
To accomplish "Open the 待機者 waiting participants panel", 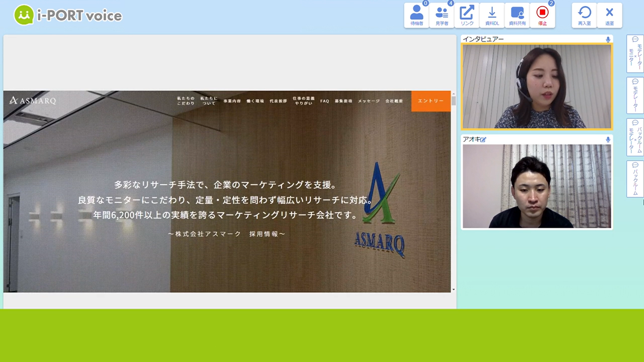I will pyautogui.click(x=417, y=15).
